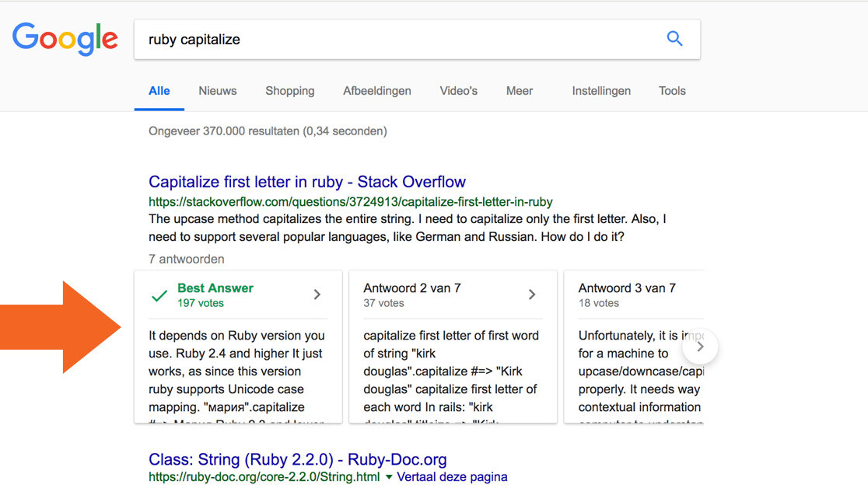Switch to the Nieuws tab
Screen dimensions: 868x488
pos(217,91)
